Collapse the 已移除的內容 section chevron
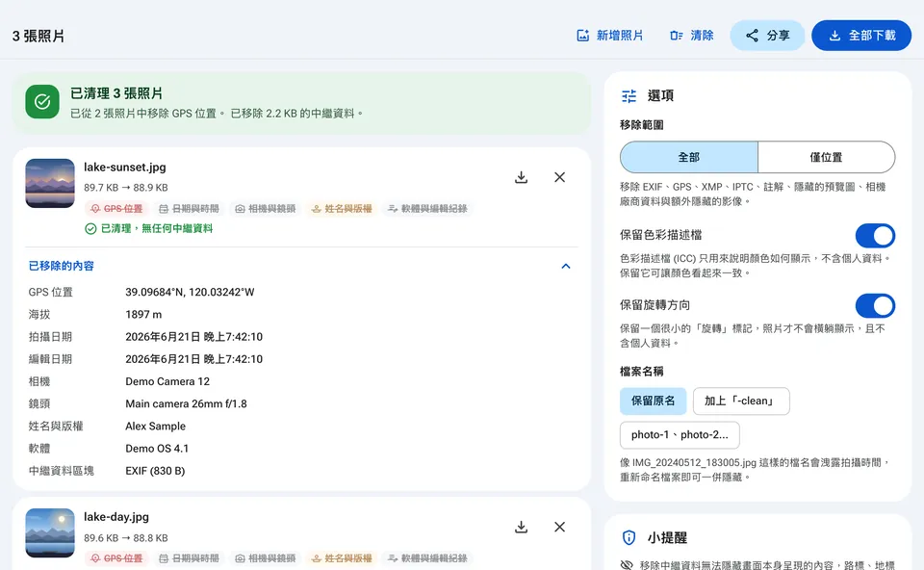The height and width of the screenshot is (570, 924). click(x=566, y=266)
